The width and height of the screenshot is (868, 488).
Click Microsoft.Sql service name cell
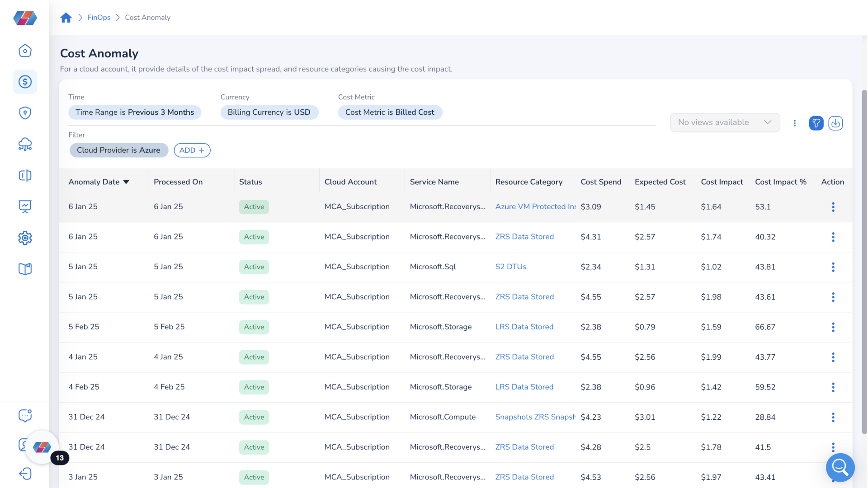click(x=433, y=267)
